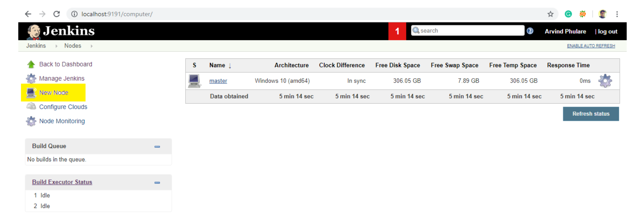Screen dimensions: 644x222
Task: Select New Node in the sidebar
Action: coord(54,93)
